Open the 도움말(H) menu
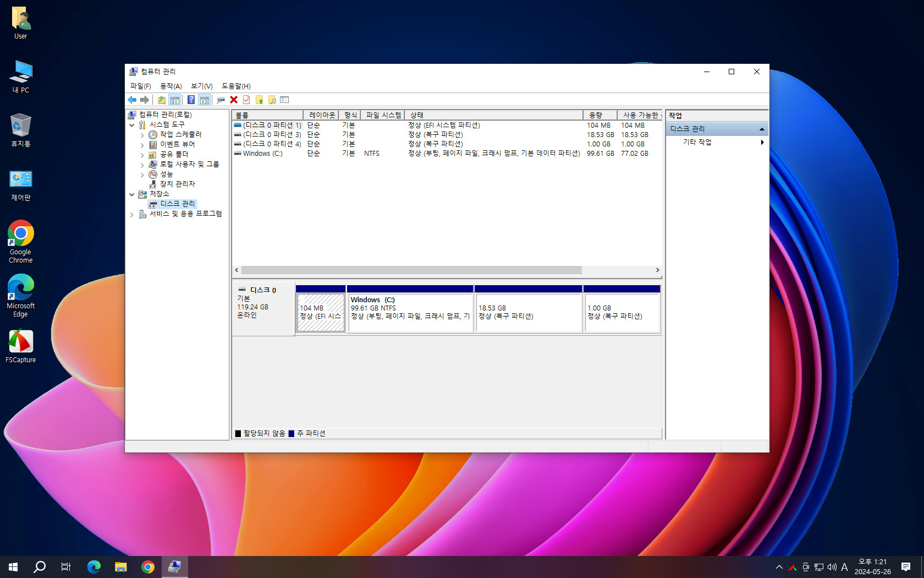 click(x=236, y=86)
